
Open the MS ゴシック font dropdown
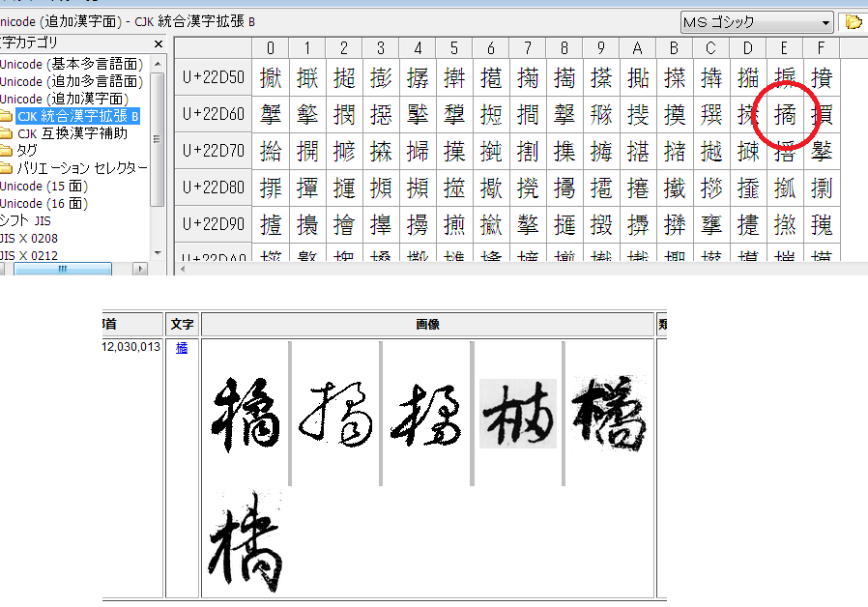pos(825,22)
